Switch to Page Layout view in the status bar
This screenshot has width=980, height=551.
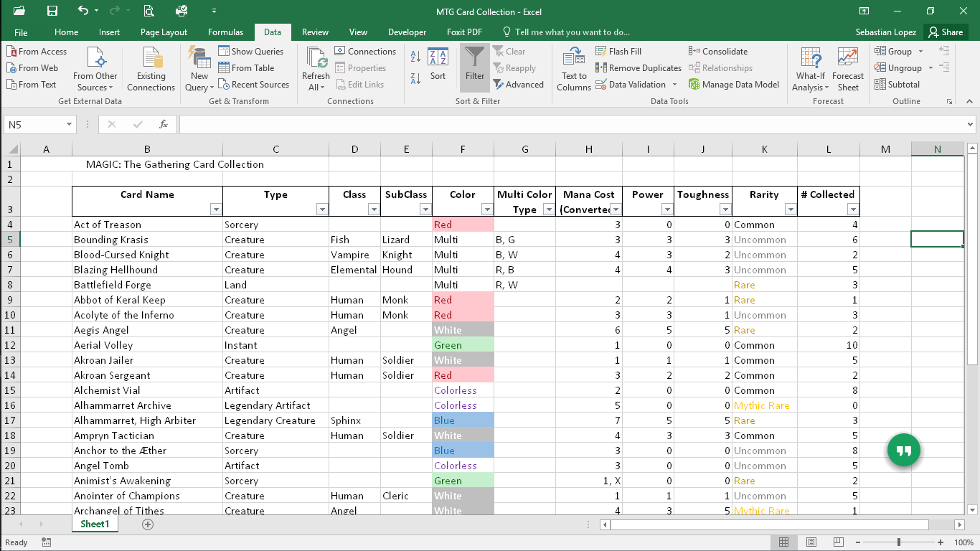(x=811, y=542)
